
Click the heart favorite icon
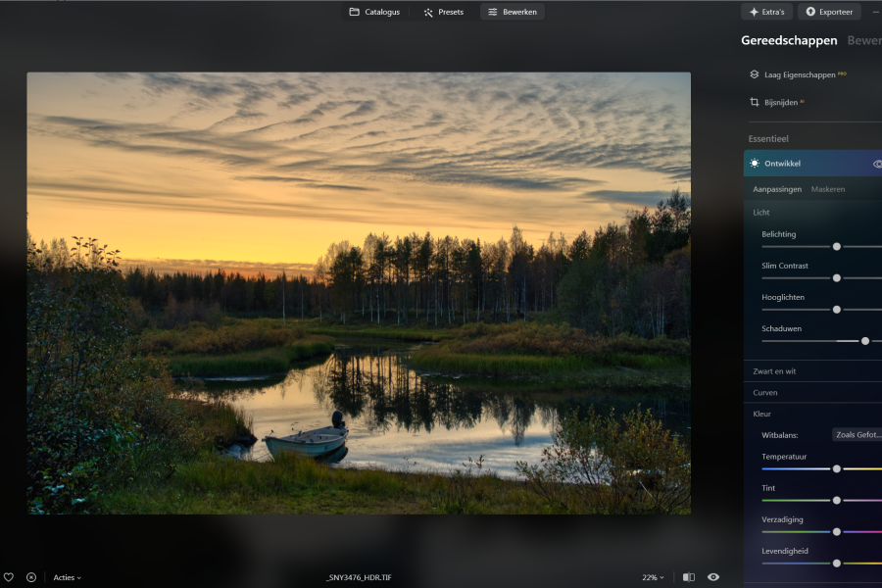9,577
